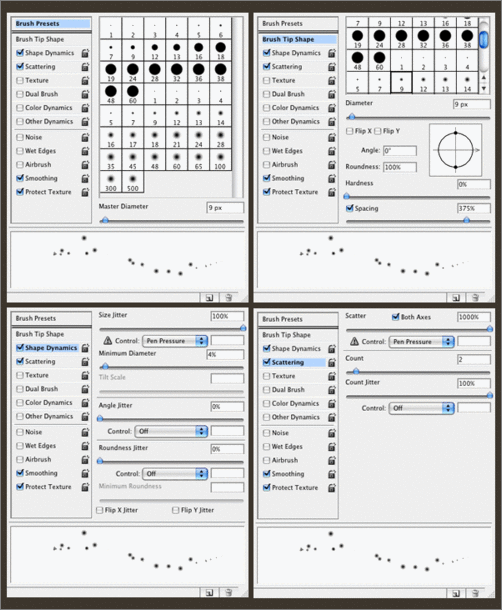The image size is (502, 610).
Task: Select the 300 soft brush preset thumbnail
Action: (x=111, y=182)
